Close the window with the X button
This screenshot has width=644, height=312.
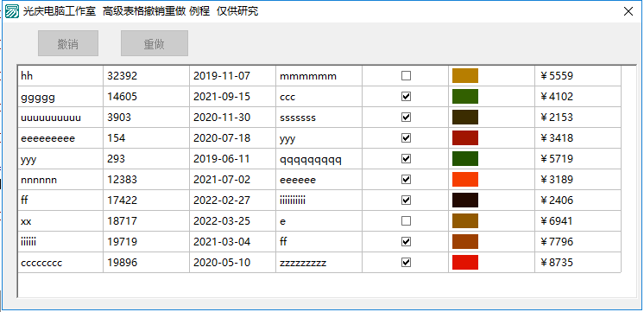click(x=628, y=11)
